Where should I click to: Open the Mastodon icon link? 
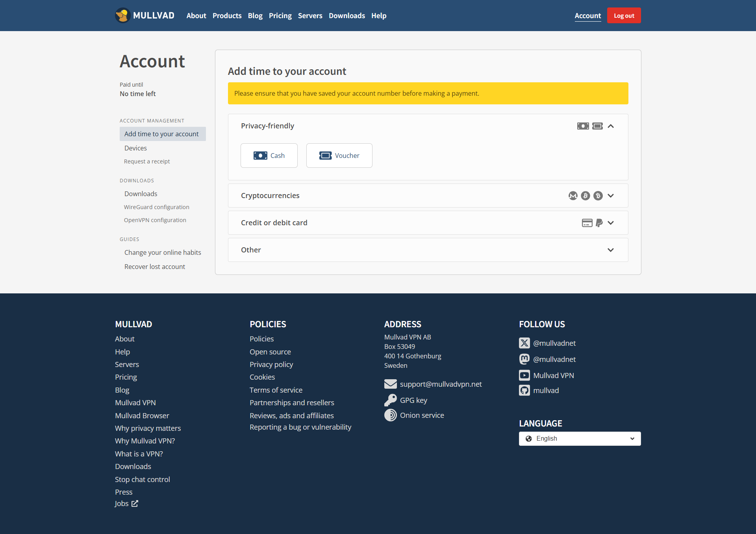coord(524,359)
